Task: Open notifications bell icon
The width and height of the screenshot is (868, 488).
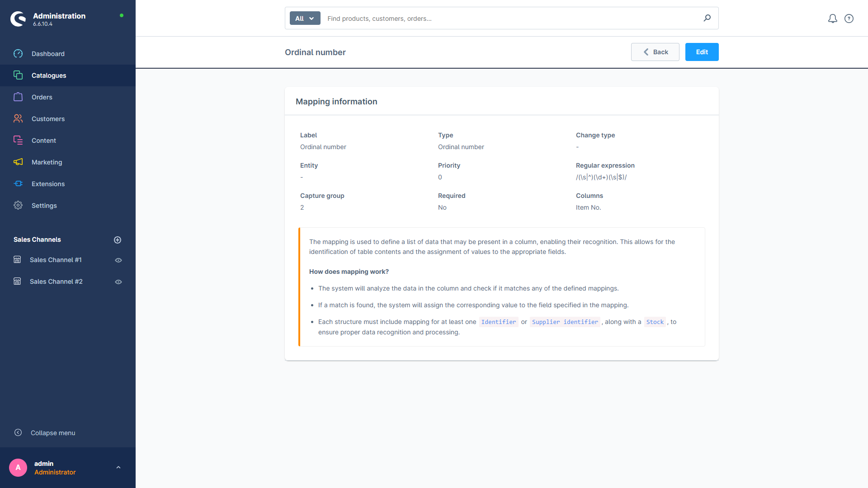Action: (833, 19)
